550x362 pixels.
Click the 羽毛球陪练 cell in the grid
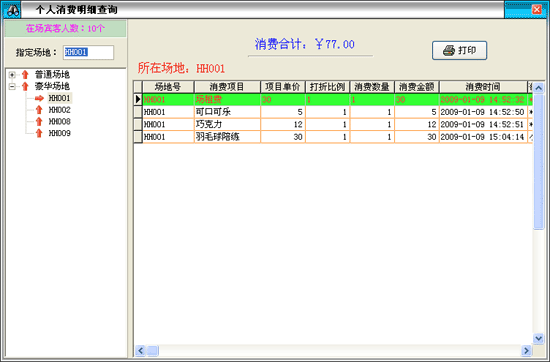[227, 137]
